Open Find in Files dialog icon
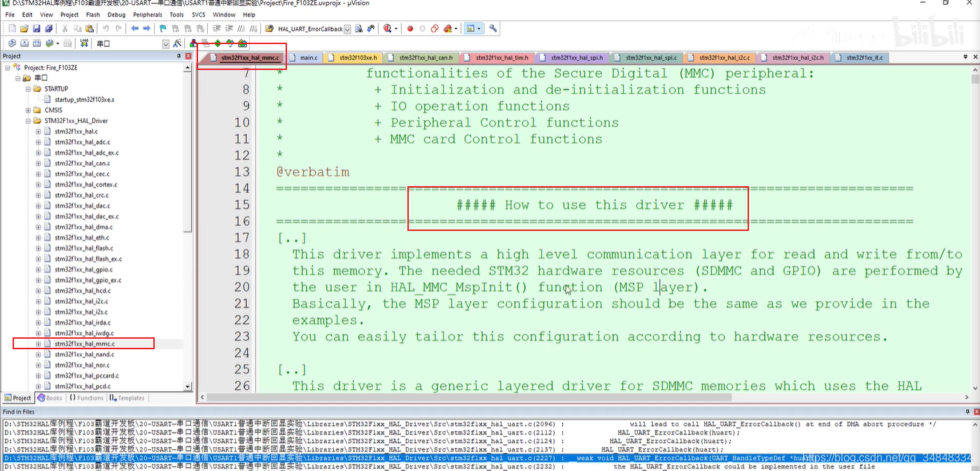This screenshot has height=471, width=980. (x=269, y=29)
